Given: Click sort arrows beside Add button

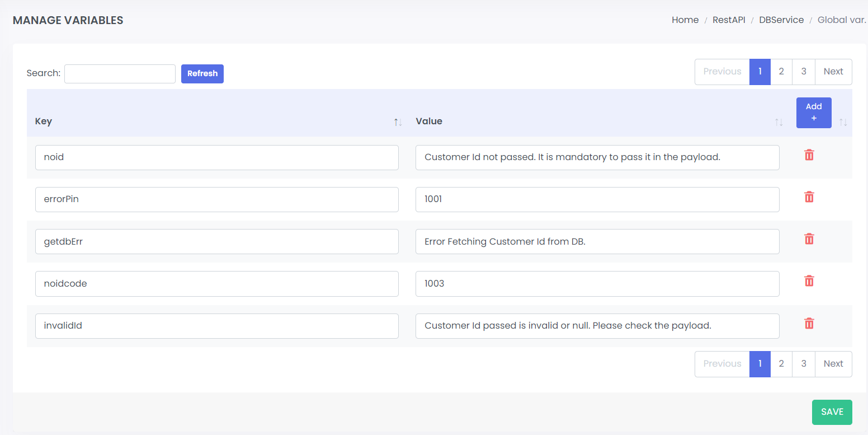Looking at the screenshot, I should click(843, 122).
